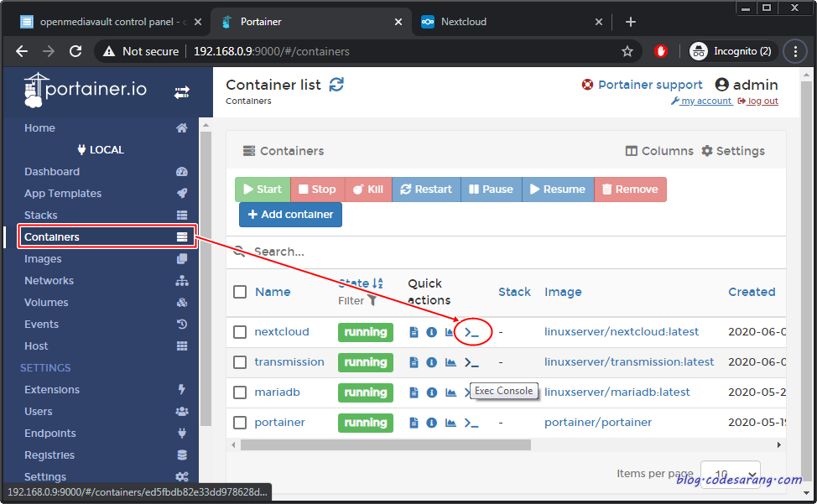Click the State filter funnel icon

pos(372,300)
